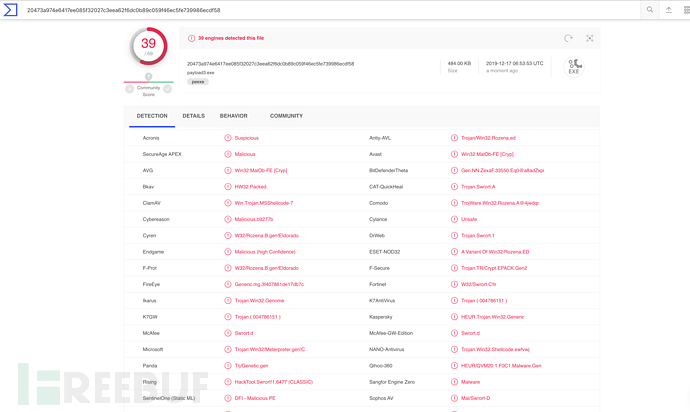Image resolution: width=690 pixels, height=412 pixels.
Task: Click the reanalyze refresh icon
Action: pos(568,38)
